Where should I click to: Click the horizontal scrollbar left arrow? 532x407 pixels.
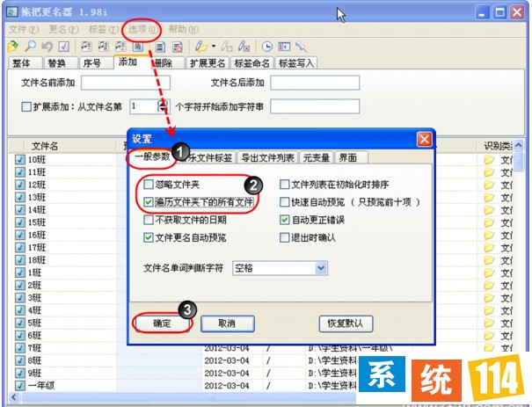pyautogui.click(x=14, y=397)
